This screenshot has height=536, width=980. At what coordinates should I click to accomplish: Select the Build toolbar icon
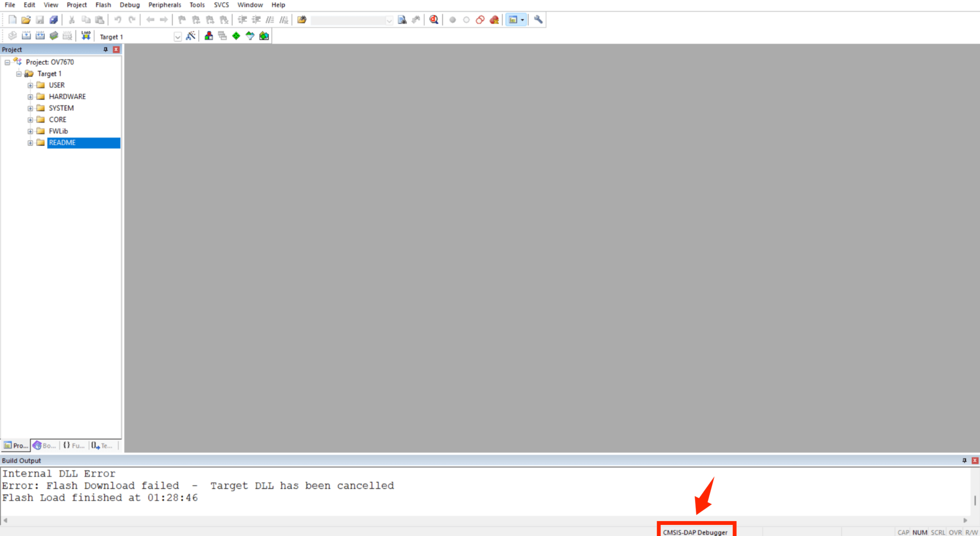click(x=27, y=36)
